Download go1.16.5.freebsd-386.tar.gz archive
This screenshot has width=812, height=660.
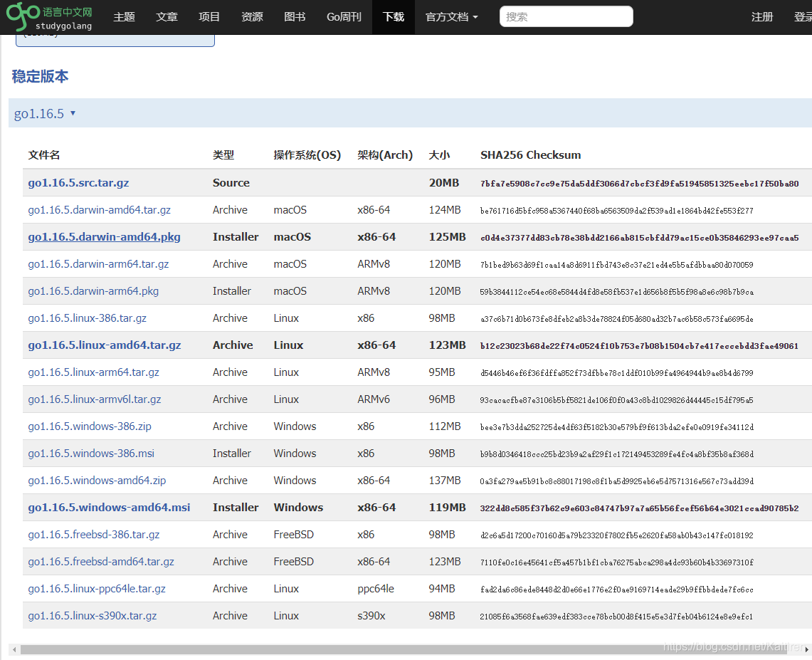(x=93, y=534)
